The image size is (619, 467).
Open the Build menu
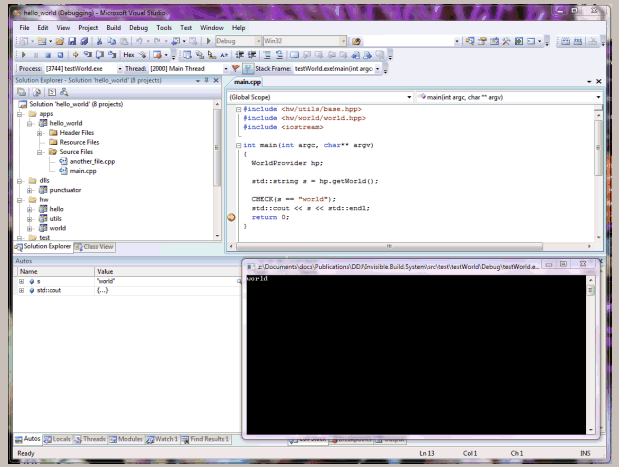[115, 27]
